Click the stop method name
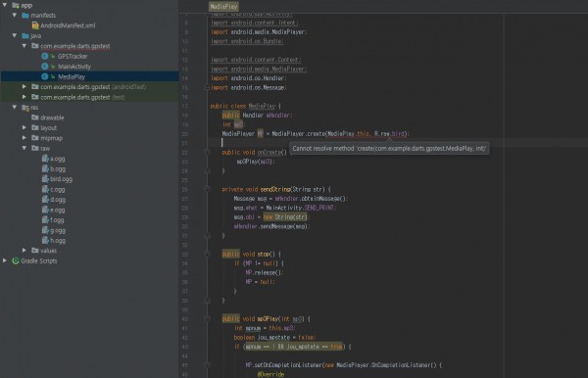 264,254
